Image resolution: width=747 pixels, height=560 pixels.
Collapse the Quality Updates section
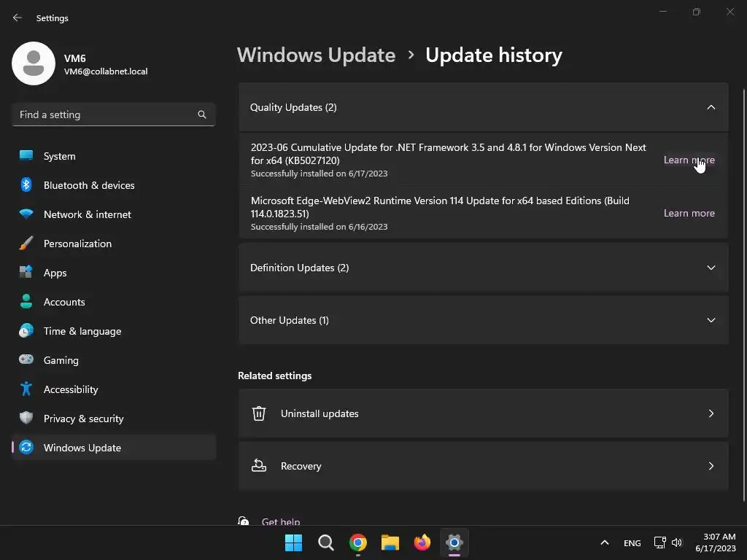click(x=711, y=108)
